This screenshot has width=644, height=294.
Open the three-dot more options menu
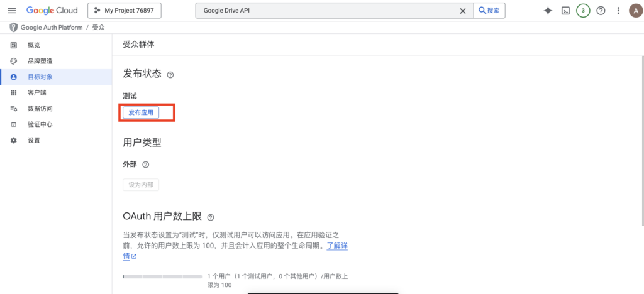coord(618,11)
